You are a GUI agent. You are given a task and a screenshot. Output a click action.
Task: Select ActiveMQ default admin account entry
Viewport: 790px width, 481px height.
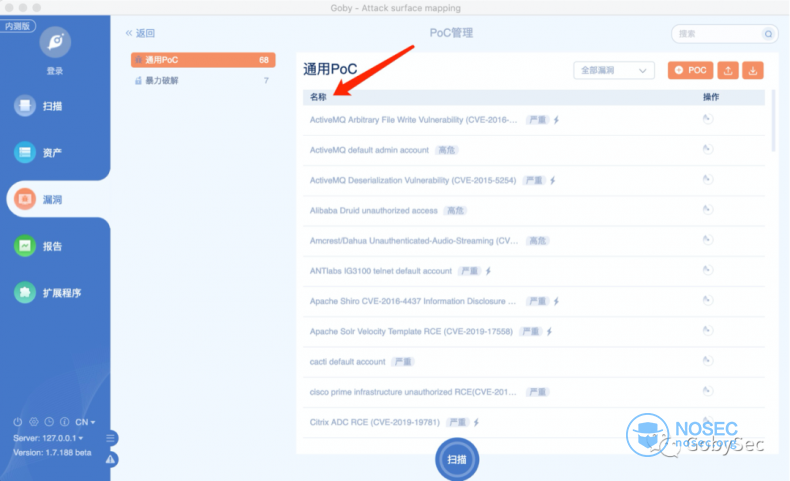click(x=369, y=150)
